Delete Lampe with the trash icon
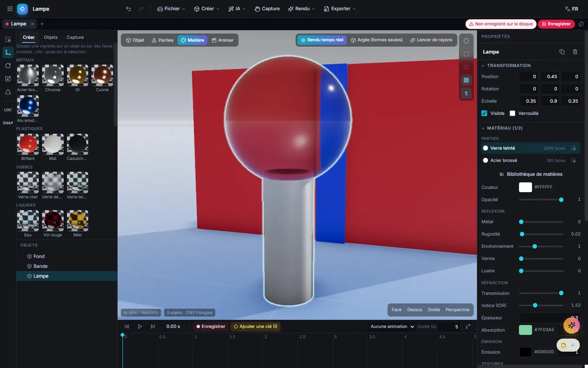588x368 pixels. point(575,52)
